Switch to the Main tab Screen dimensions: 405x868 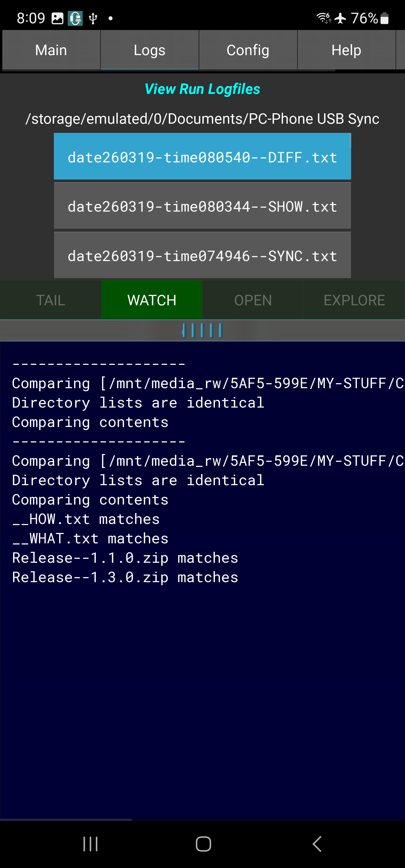point(51,50)
